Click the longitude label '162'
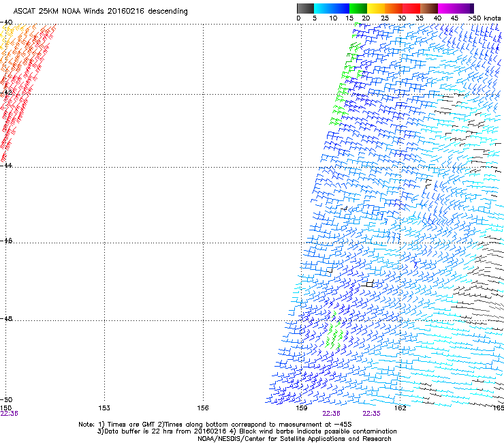This screenshot has height=443, width=504. (400, 408)
